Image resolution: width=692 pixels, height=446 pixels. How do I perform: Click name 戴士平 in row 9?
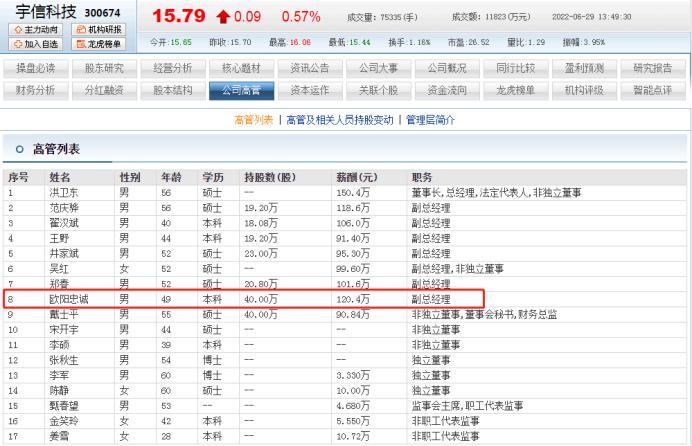(x=64, y=315)
